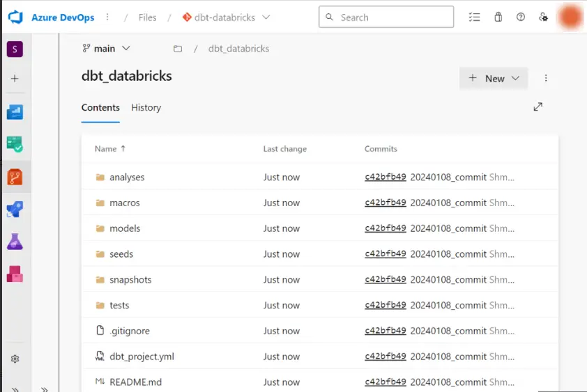Screen dimensions: 587x392
Task: Open the Azure DevOps home link
Action: coord(63,17)
